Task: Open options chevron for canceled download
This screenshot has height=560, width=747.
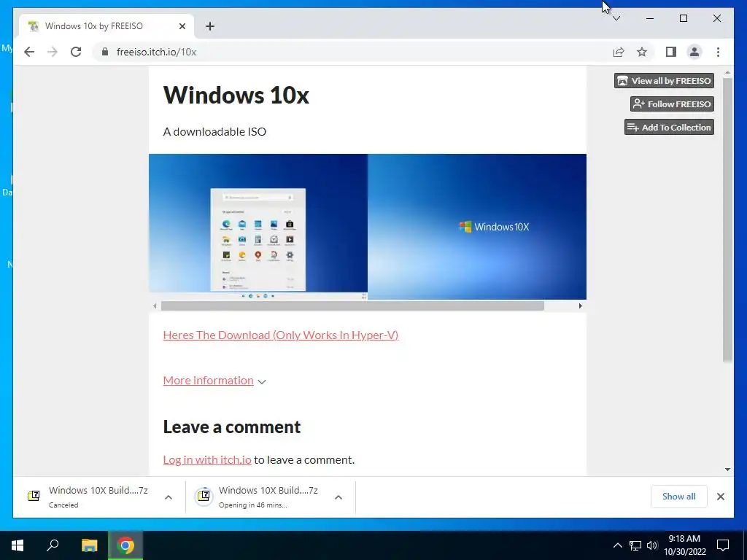Action: pos(169,497)
